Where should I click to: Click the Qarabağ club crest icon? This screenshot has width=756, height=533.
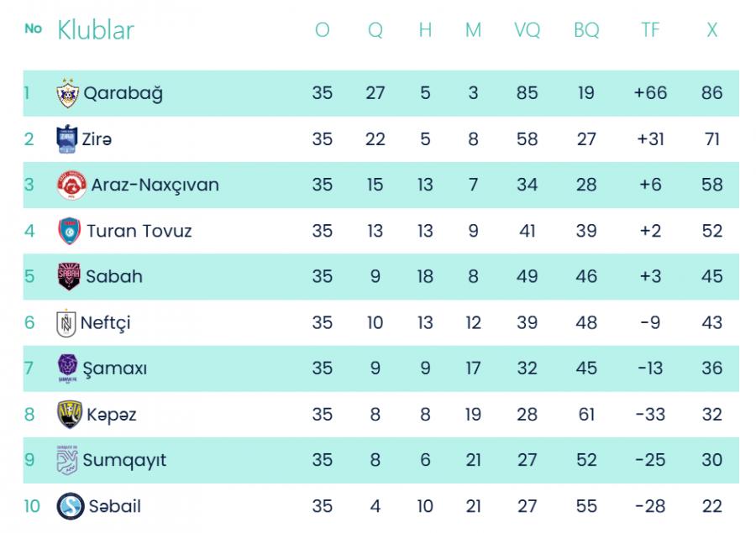[x=68, y=93]
